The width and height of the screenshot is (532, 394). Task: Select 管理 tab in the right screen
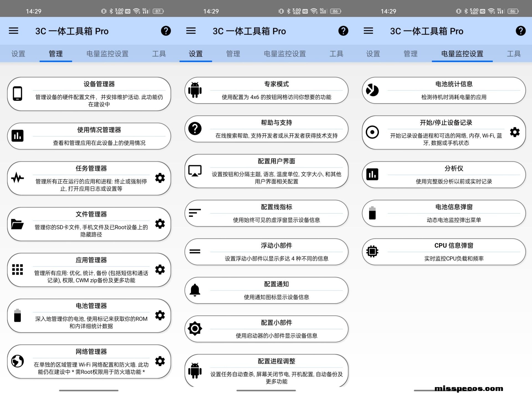click(x=410, y=54)
